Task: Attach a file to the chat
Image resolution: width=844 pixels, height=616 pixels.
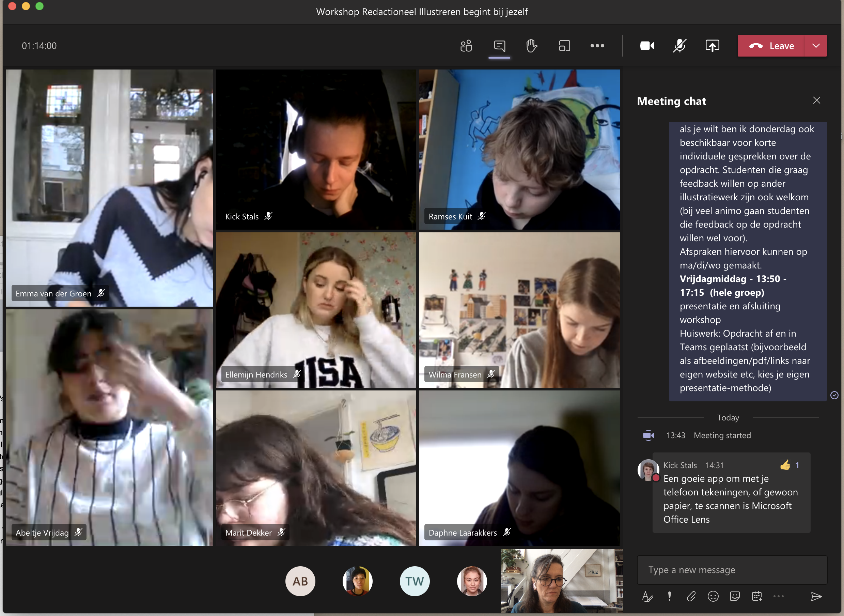Action: (x=691, y=597)
